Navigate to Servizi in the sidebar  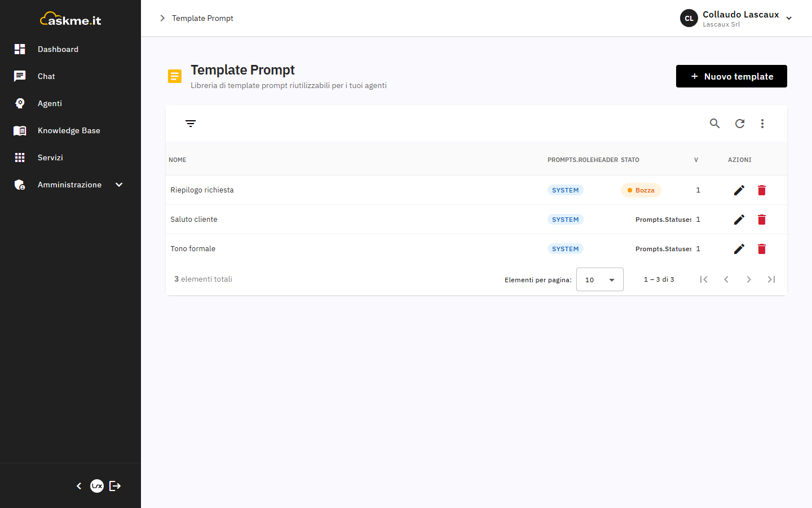pos(70,157)
